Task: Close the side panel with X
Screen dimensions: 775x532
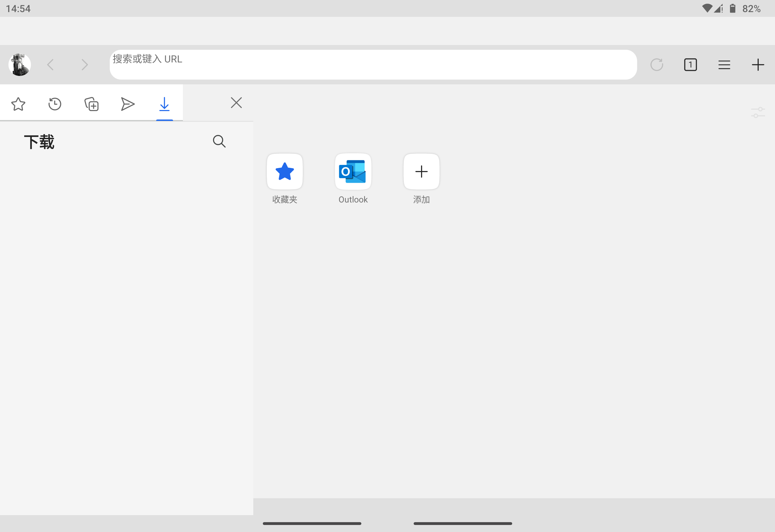Action: click(x=236, y=103)
